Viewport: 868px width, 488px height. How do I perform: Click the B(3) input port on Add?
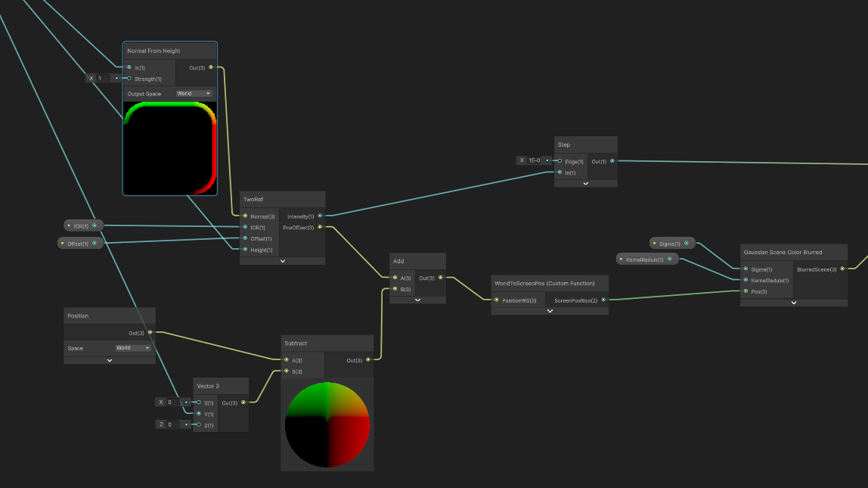coord(395,289)
